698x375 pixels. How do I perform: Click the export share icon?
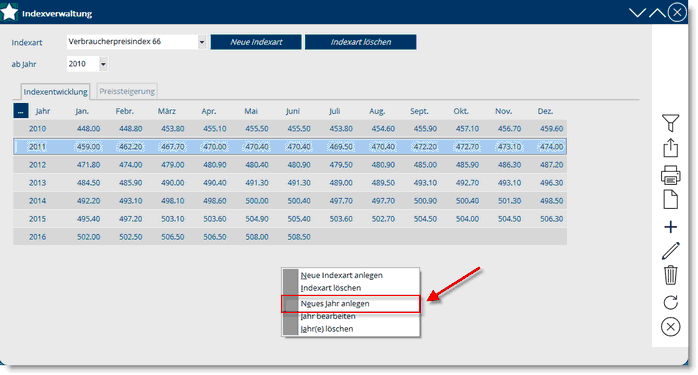(x=670, y=148)
